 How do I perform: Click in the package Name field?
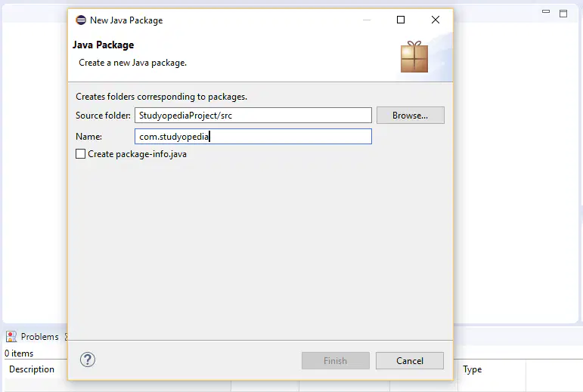[253, 137]
